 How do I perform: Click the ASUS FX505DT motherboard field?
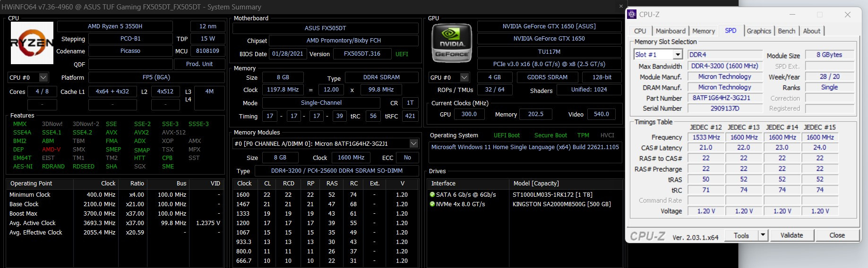[325, 28]
